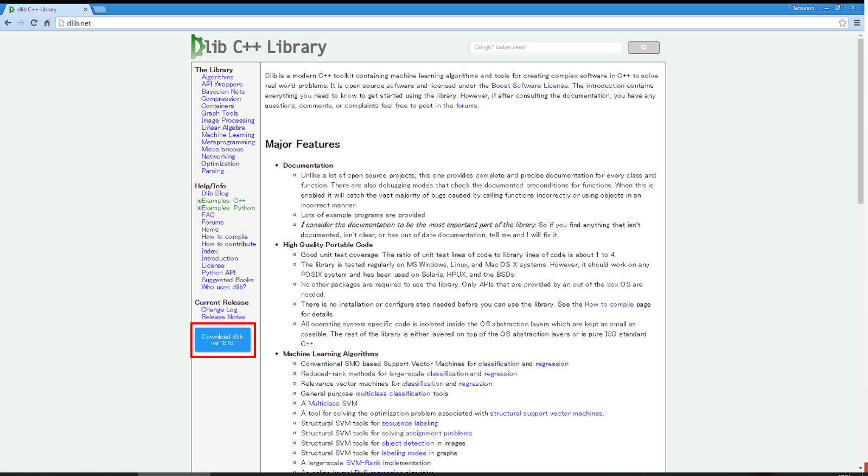This screenshot has height=476, width=868.
Task: Open the sequence labeling link
Action: (410, 423)
